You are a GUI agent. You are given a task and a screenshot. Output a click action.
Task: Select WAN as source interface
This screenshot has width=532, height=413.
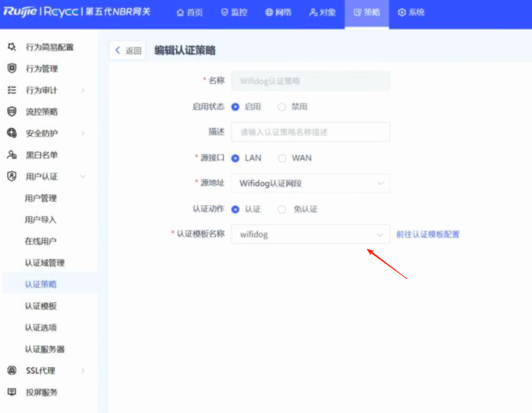point(282,158)
